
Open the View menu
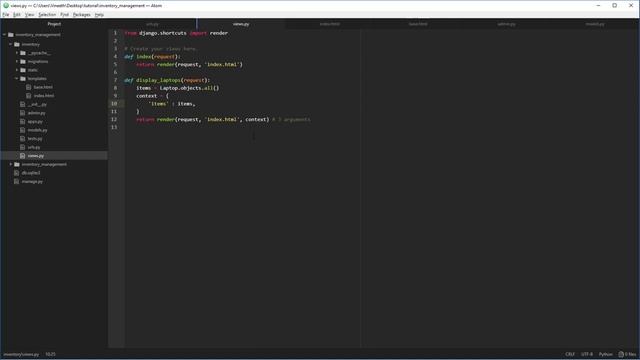(29, 15)
